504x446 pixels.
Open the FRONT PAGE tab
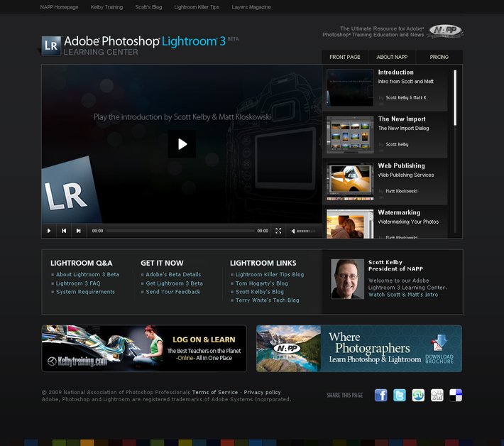(345, 57)
